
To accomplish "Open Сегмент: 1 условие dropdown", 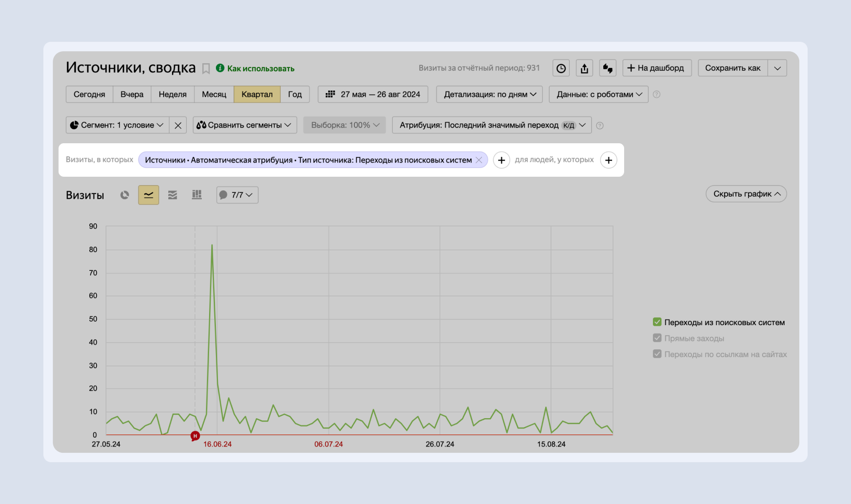I will pos(117,125).
